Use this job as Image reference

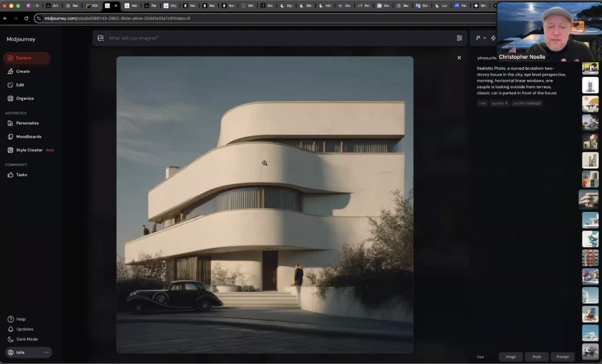pos(510,357)
